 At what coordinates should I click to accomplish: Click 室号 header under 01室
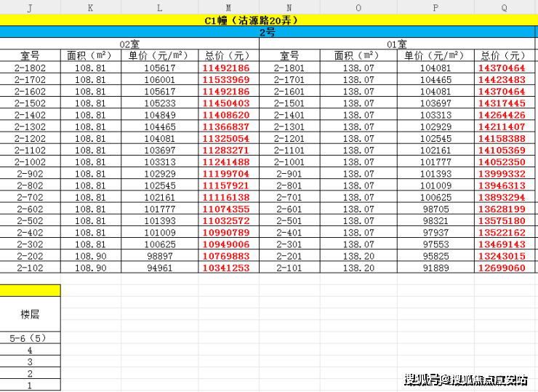click(289, 55)
